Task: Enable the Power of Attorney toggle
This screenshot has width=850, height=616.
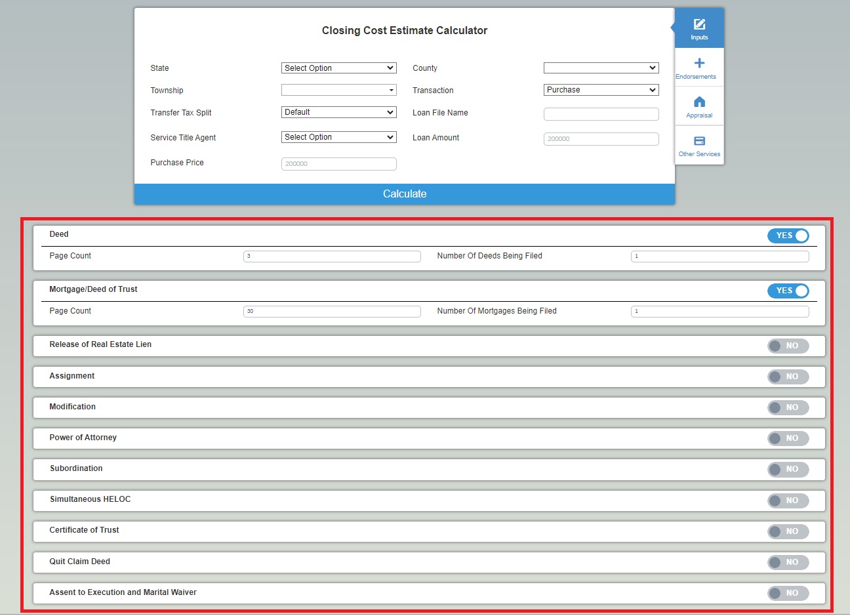Action: 788,438
